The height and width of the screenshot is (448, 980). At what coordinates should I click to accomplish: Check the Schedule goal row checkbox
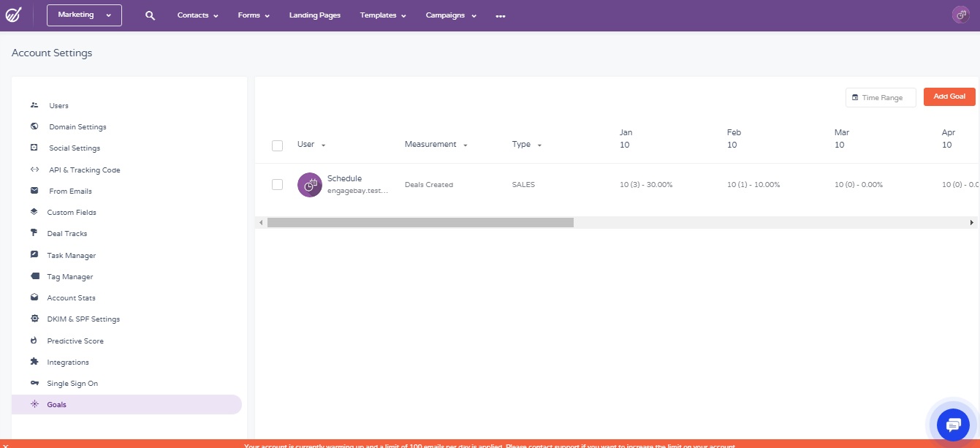(277, 185)
